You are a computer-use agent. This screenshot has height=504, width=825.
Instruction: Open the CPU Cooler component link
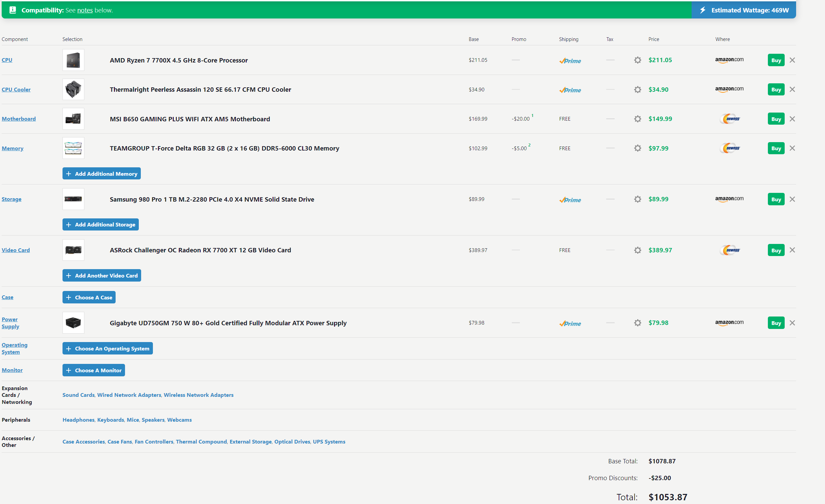pos(16,89)
